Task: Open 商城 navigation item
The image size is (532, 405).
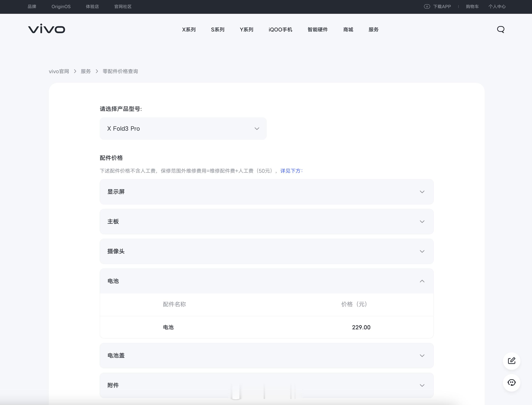Action: point(348,29)
